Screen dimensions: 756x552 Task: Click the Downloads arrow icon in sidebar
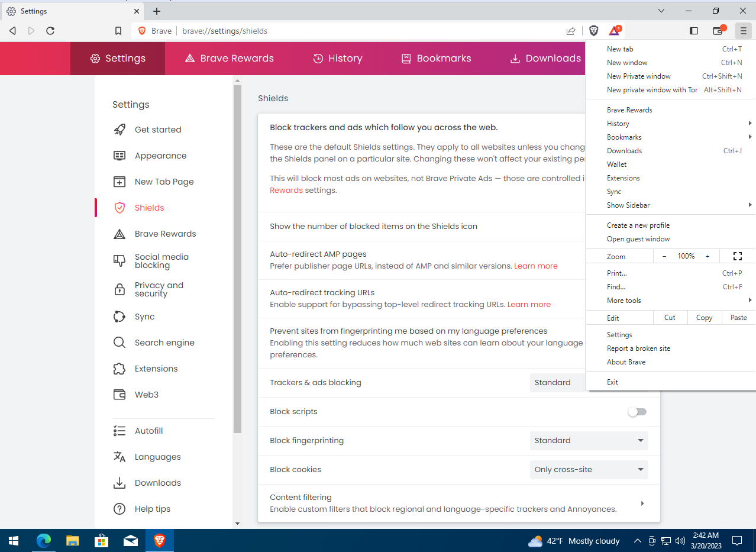click(x=119, y=483)
